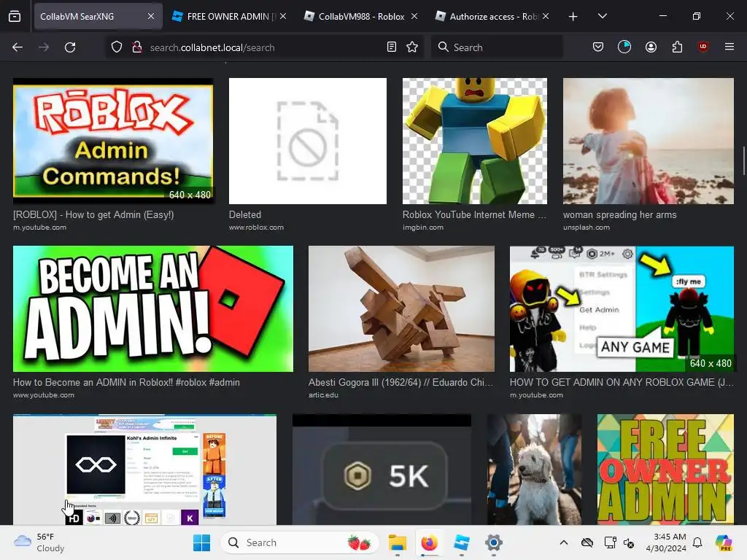Open the tracking protection shield panel
Viewport: 747px width, 560px height.
click(117, 47)
